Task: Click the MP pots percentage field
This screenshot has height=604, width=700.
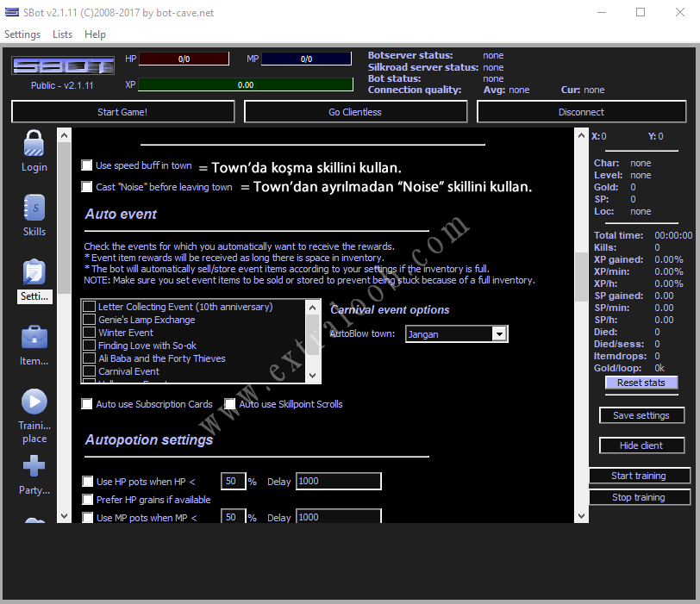Action: pos(233,517)
